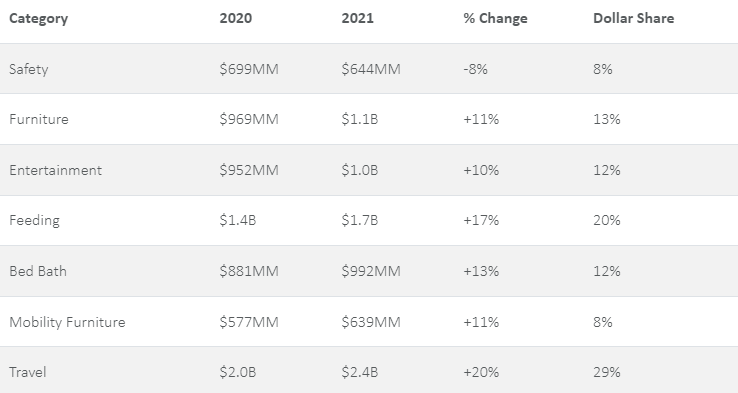Click the $699MM Safety 2020 value
738x393 pixels.
[249, 69]
